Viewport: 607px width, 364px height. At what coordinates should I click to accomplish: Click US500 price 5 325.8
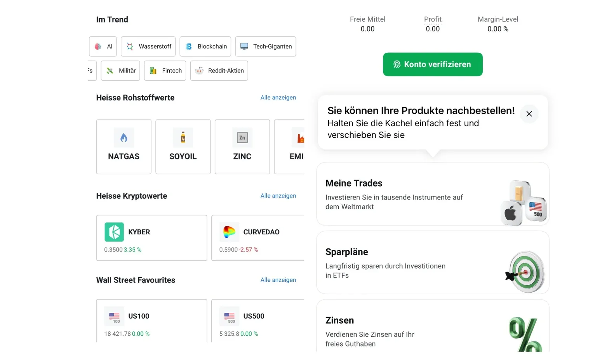229,334
